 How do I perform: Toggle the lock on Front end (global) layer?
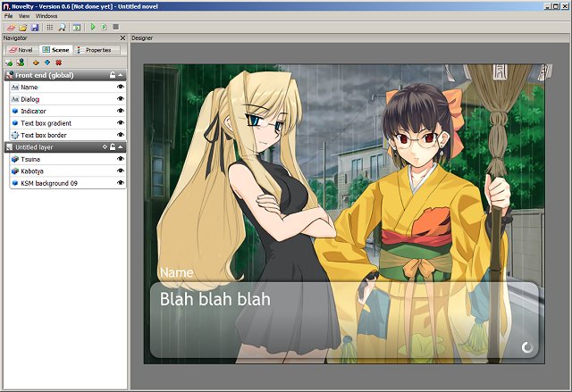point(113,75)
